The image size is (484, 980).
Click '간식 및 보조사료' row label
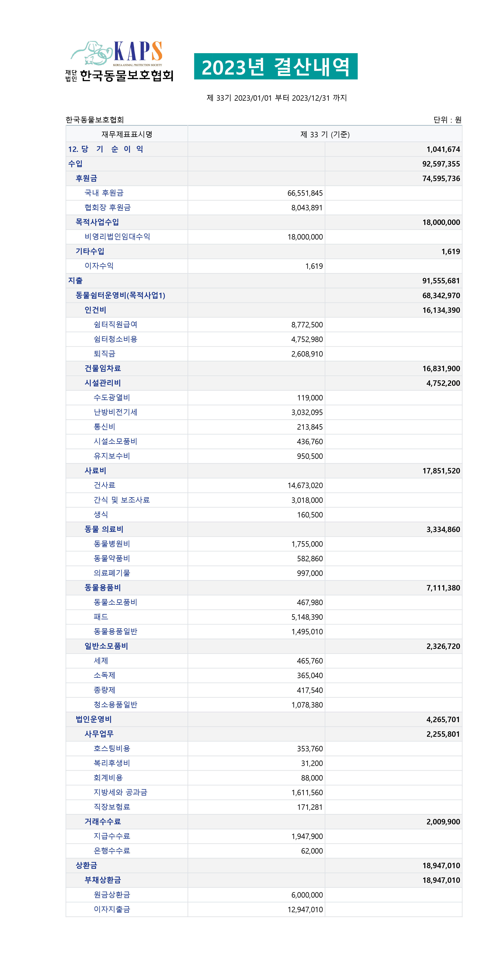coord(121,500)
